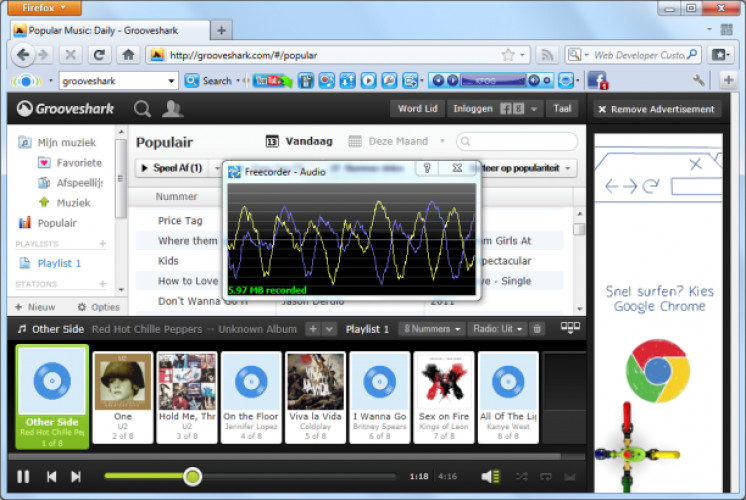This screenshot has width=746, height=500.
Task: Click the Nieuw button in the sidebar
Action: coord(35,307)
